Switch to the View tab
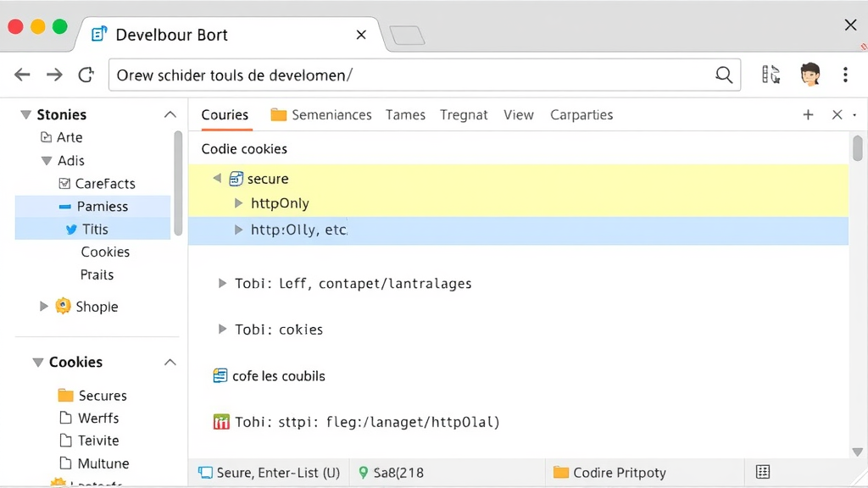Screen dimensions: 868x488 [x=518, y=114]
